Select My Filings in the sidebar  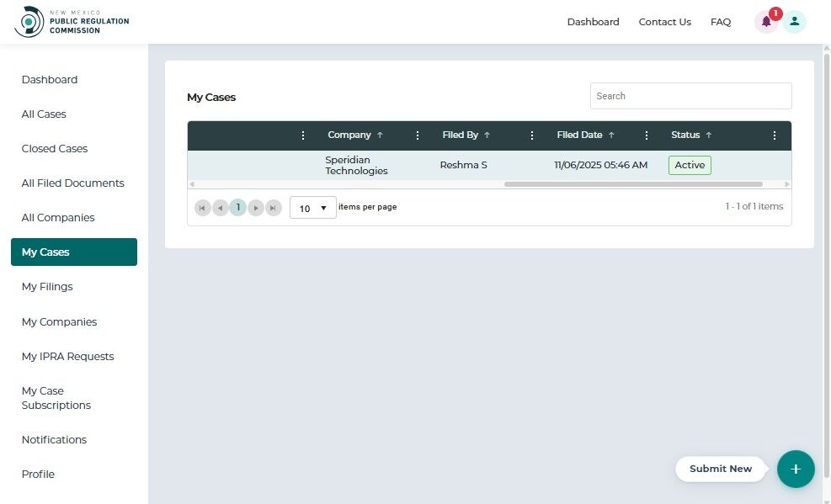[x=47, y=287]
